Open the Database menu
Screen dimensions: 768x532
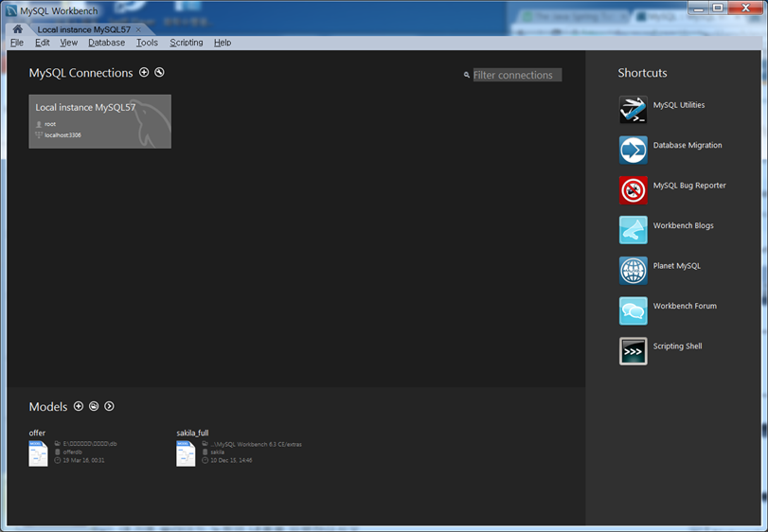pyautogui.click(x=106, y=43)
